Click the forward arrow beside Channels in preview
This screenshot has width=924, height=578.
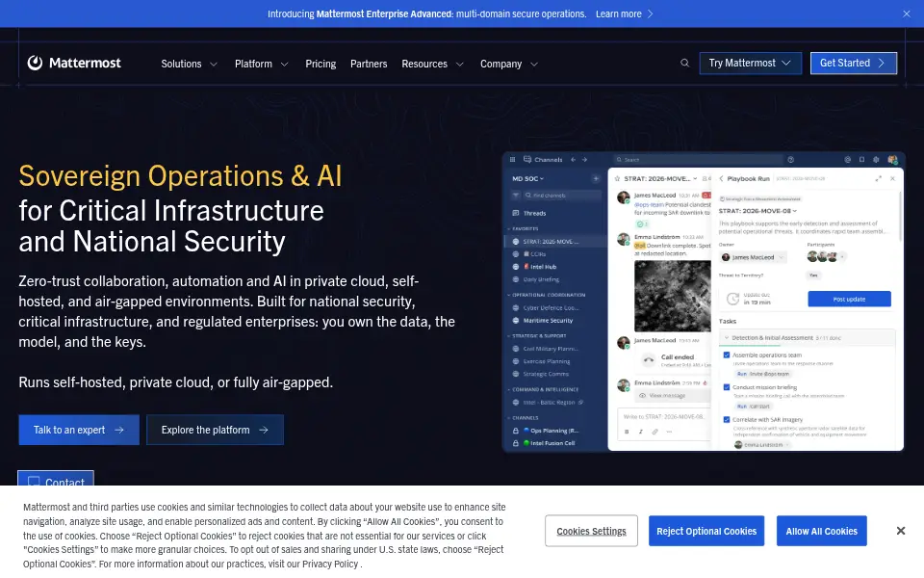584,159
